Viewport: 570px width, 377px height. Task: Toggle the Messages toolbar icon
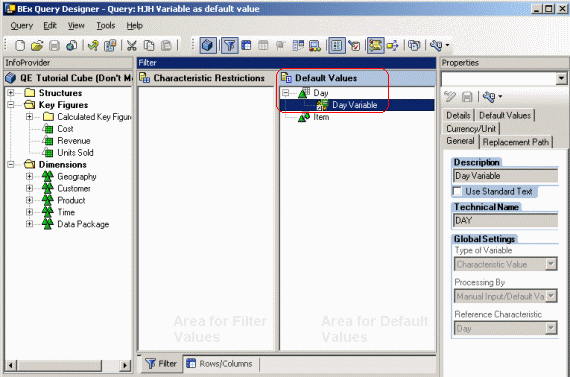point(376,45)
